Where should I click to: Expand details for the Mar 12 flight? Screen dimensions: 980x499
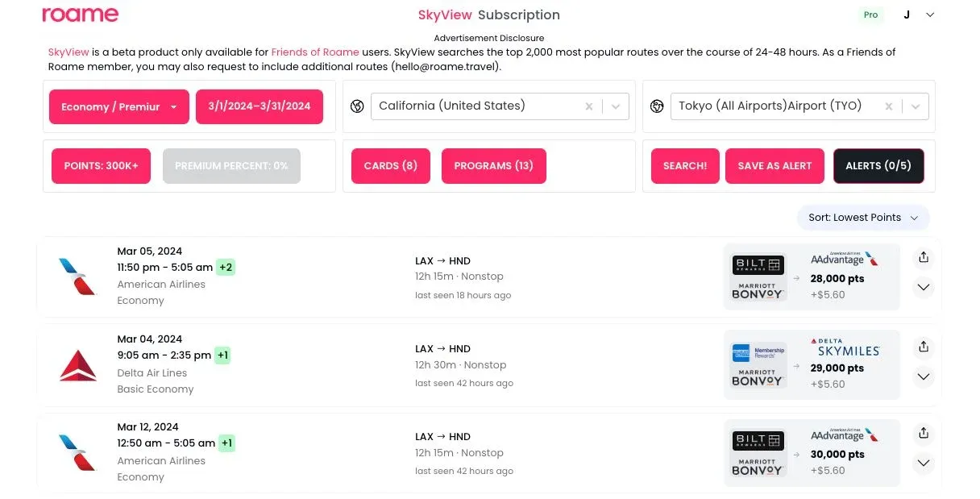(924, 463)
